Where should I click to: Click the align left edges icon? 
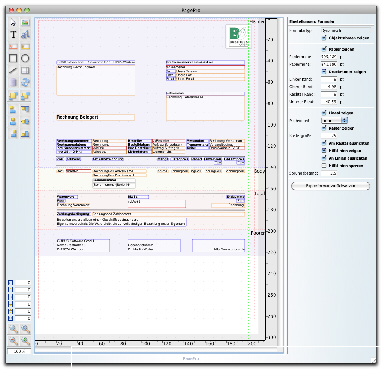[13, 109]
